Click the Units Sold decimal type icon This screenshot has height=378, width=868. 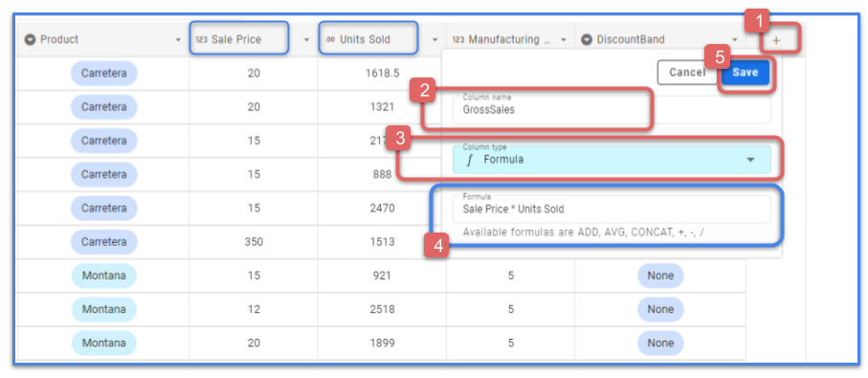click(329, 39)
